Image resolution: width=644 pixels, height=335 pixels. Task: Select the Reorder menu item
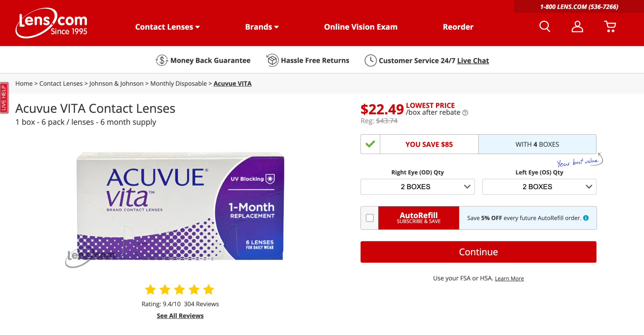[458, 27]
